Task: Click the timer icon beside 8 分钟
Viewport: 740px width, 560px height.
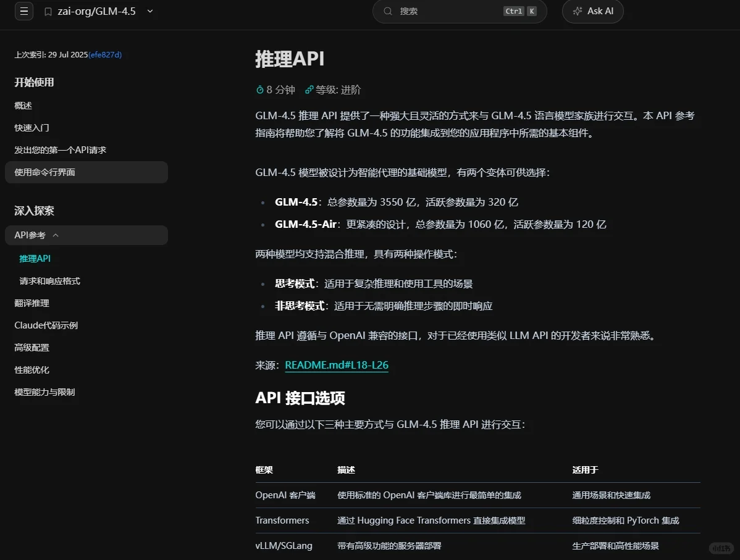Action: 259,90
